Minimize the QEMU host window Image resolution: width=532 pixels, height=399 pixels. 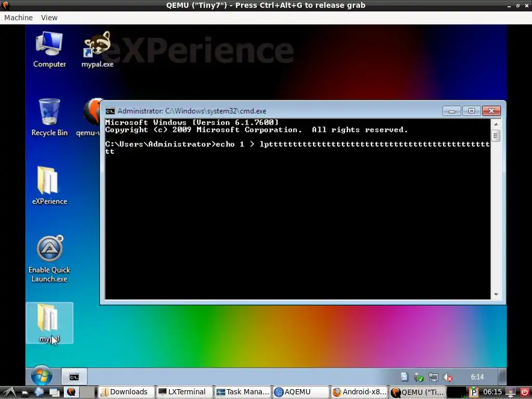tap(509, 6)
